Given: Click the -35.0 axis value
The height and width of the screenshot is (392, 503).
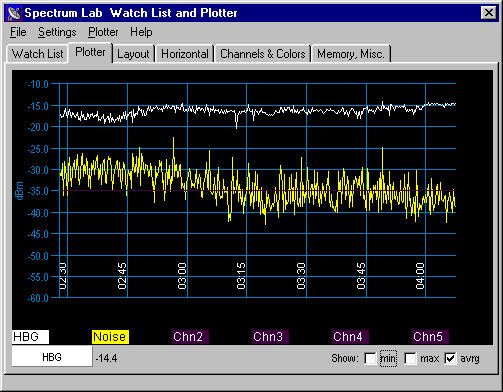Looking at the screenshot, I should coord(38,191).
